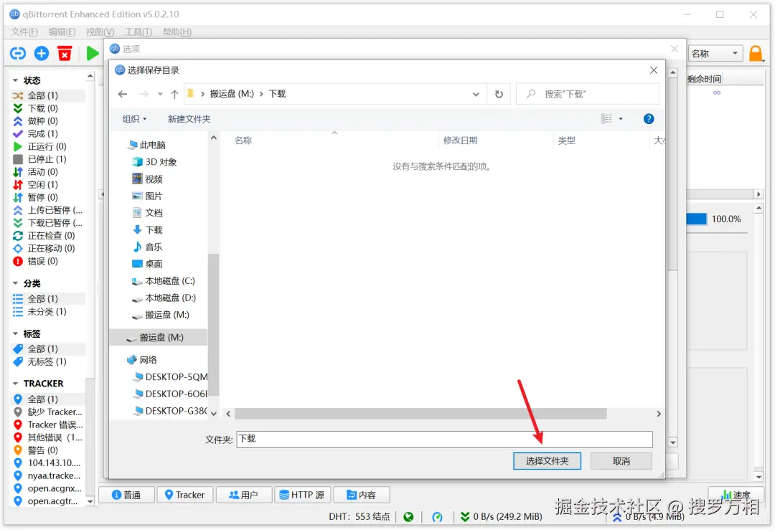
Task: Select 音乐 folder in tree
Action: coord(147,247)
